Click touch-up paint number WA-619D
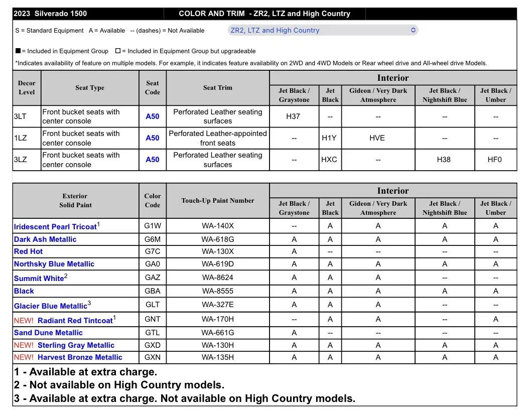Viewport: 532px width, 419px height. (x=217, y=264)
